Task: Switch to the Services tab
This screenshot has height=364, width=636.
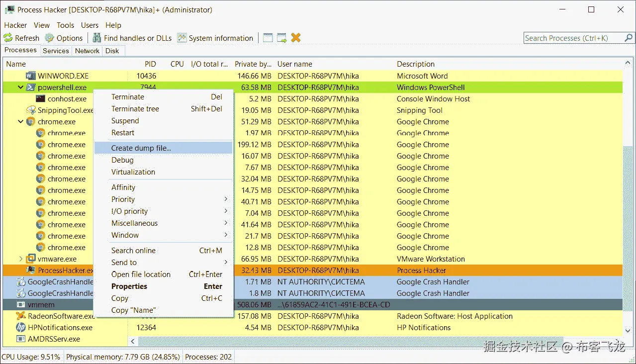Action: (x=56, y=51)
